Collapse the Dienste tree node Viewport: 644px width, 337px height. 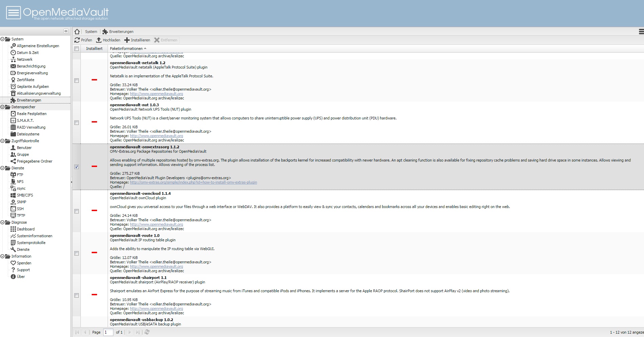click(x=2, y=168)
